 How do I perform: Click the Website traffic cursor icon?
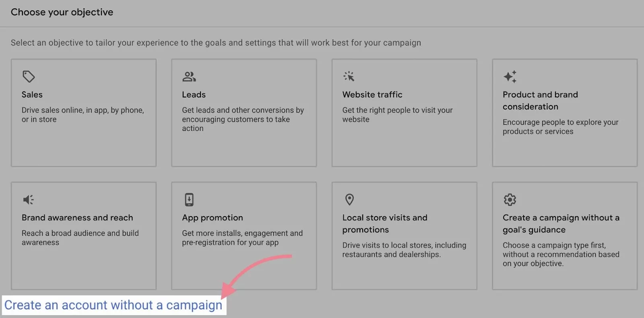point(349,76)
